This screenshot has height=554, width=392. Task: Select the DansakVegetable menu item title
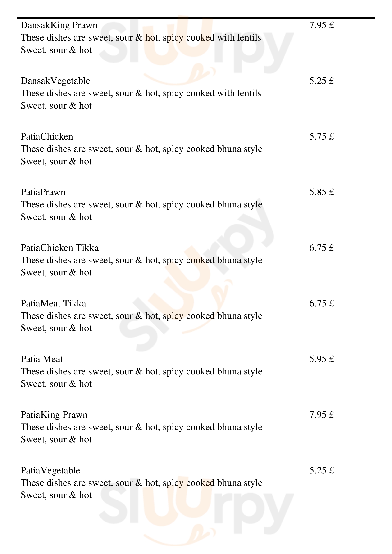click(55, 81)
